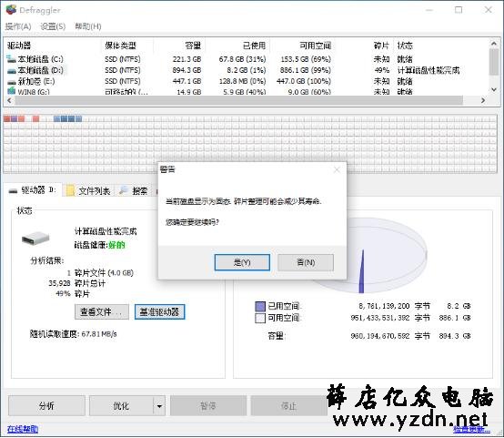Click the horizontal scrollbar right arrow
The image size is (504, 438).
pyautogui.click(x=483, y=100)
